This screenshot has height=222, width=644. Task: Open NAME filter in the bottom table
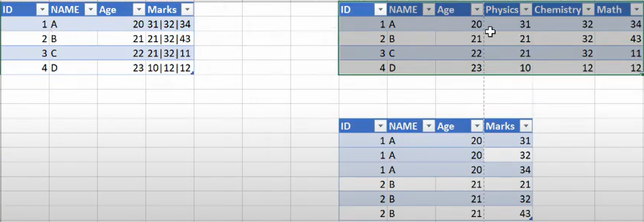pyautogui.click(x=428, y=126)
